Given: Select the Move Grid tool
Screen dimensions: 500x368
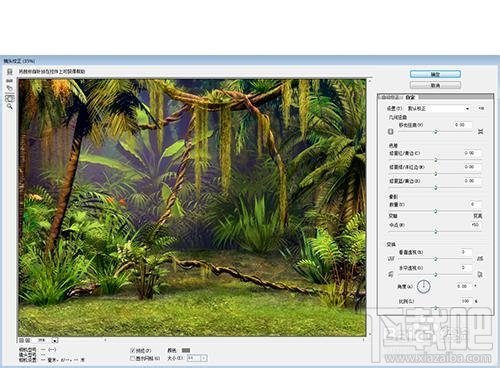Looking at the screenshot, I should point(10,89).
